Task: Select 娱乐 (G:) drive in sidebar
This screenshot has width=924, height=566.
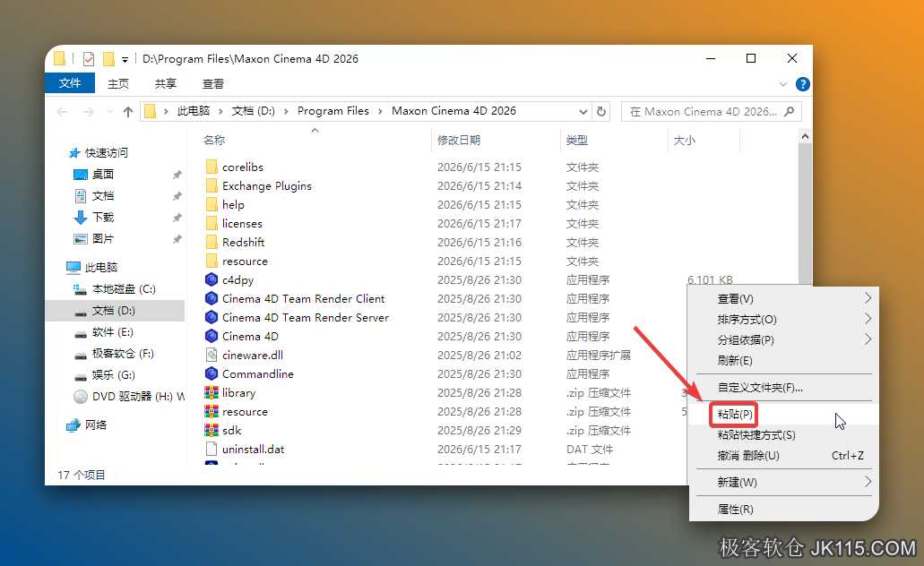Action: 113,375
